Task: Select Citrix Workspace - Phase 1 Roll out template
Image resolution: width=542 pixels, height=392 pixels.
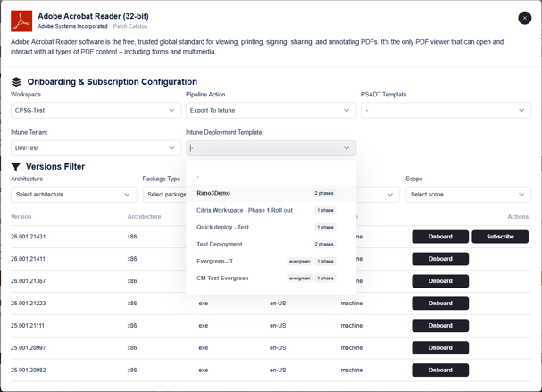Action: pyautogui.click(x=271, y=210)
